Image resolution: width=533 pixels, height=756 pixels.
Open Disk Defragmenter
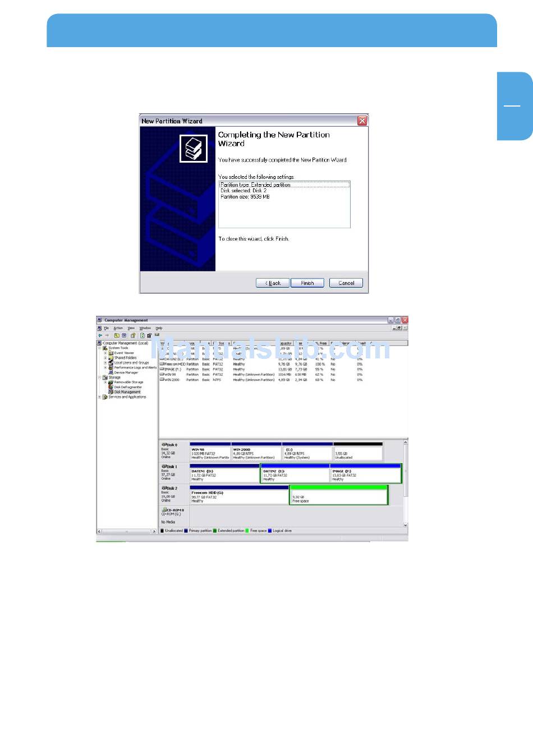coord(128,387)
